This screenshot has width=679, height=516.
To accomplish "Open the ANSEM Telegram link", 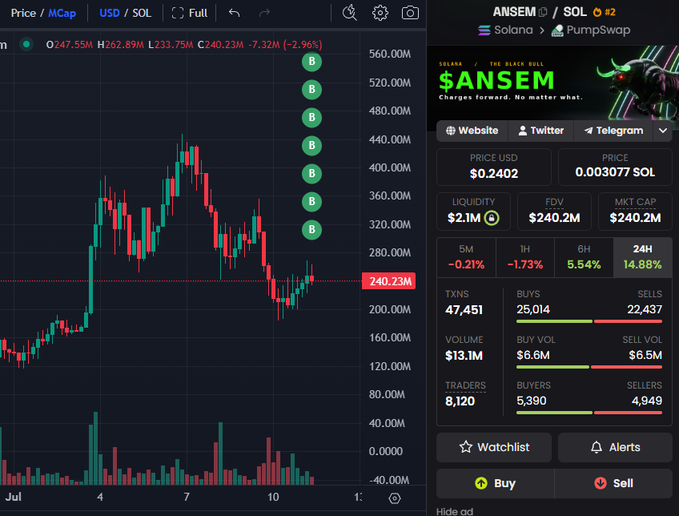I will (613, 130).
